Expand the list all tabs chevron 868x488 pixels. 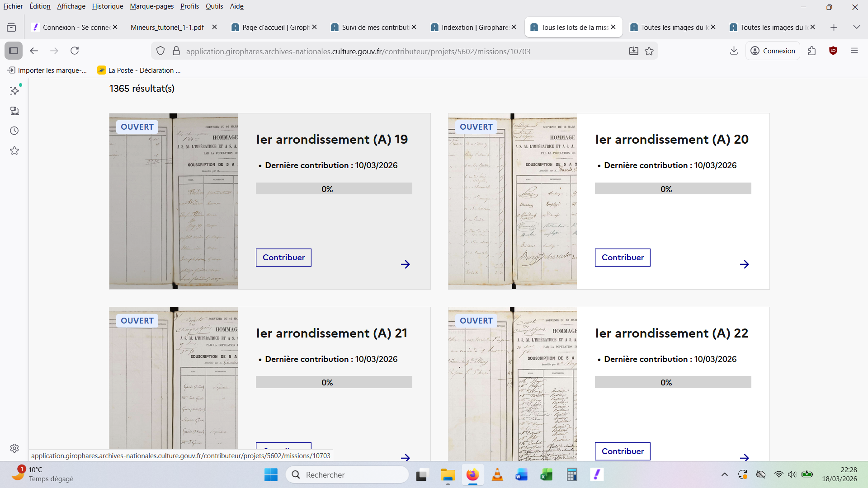[x=856, y=27]
